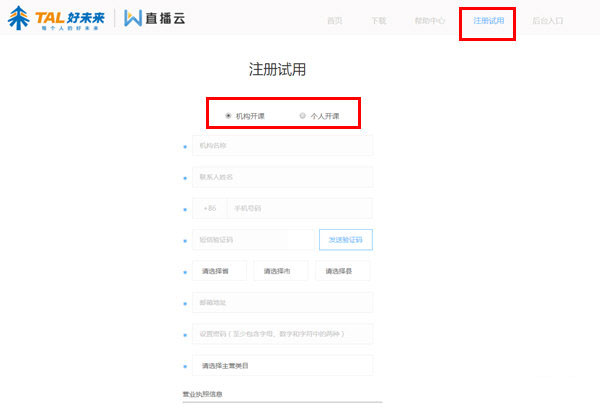Open the 后台入口 link
Image resolution: width=600 pixels, height=409 pixels.
pyautogui.click(x=547, y=21)
